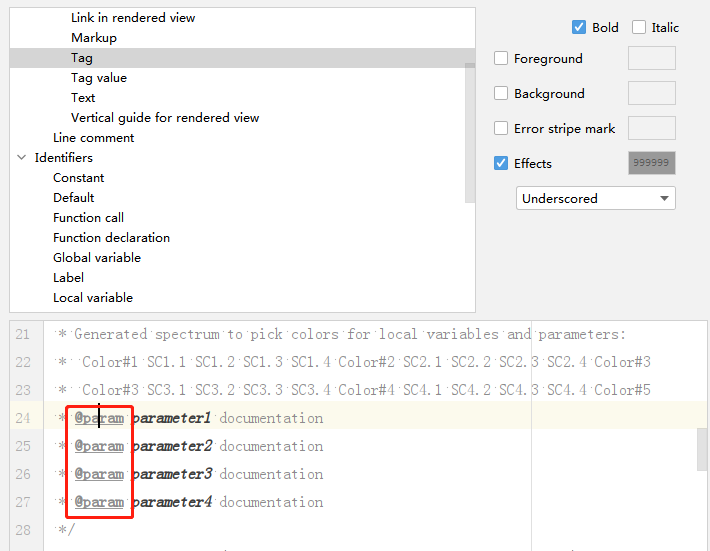Click @param tag on line 27
Image resolution: width=710 pixels, height=551 pixels.
click(x=99, y=502)
